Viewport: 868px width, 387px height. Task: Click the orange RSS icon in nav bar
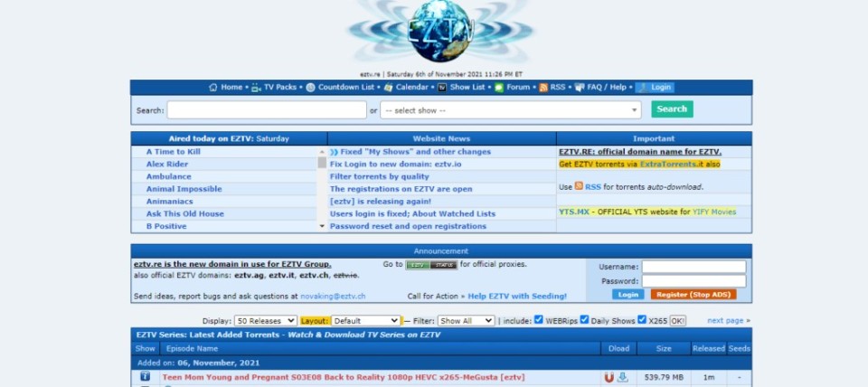tap(543, 88)
